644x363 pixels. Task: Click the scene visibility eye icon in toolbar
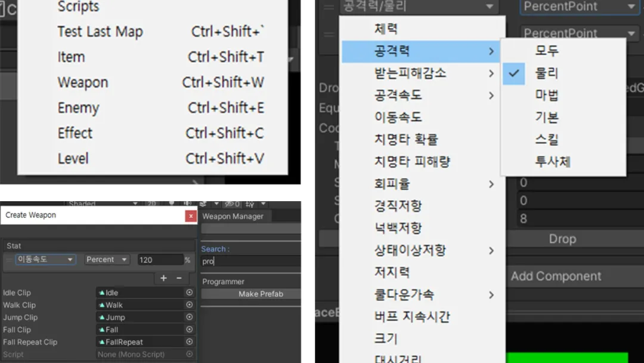click(x=231, y=204)
